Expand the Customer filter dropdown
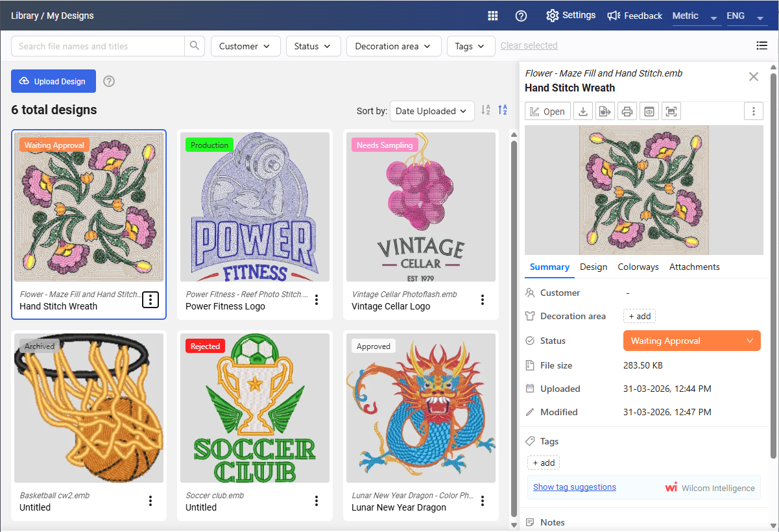This screenshot has height=532, width=779. coord(245,46)
